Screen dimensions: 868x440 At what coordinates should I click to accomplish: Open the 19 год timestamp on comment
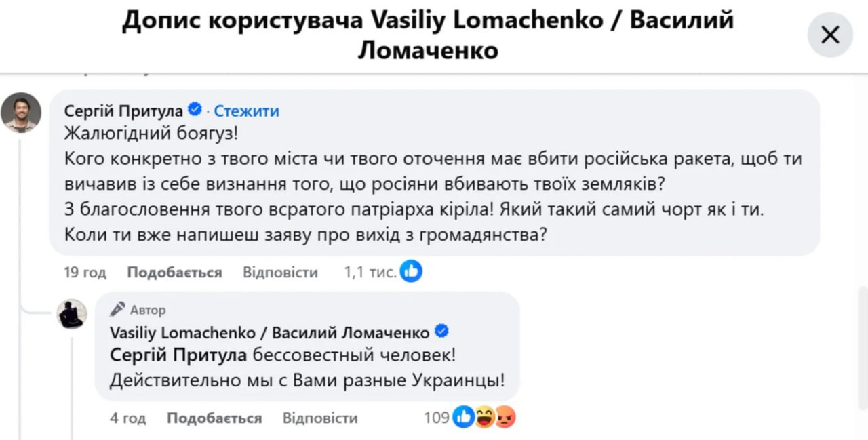click(85, 273)
